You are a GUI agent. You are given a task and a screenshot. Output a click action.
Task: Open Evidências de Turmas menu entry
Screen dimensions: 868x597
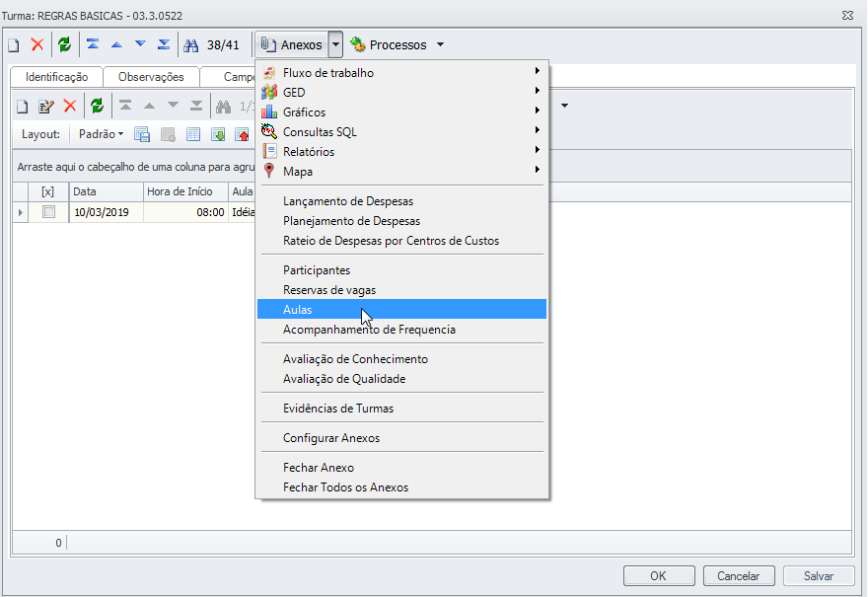401,409
